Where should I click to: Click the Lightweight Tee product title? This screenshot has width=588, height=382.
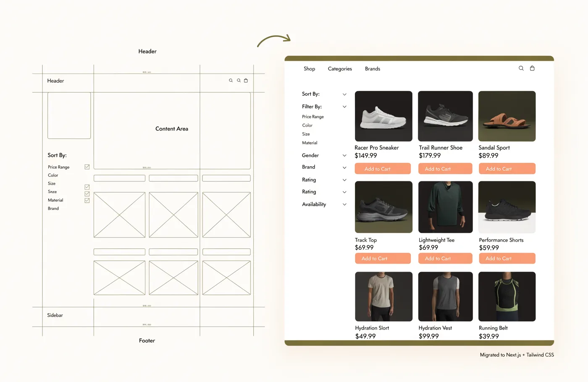[437, 240]
